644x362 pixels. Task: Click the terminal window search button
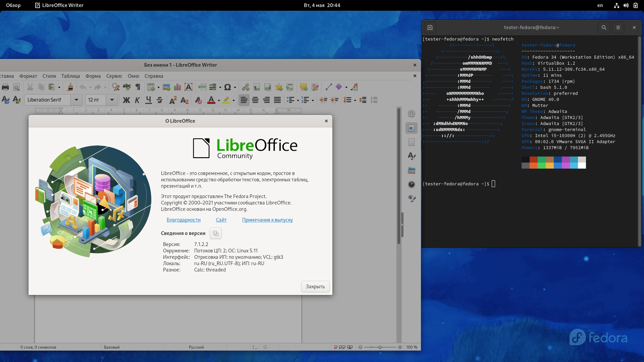click(x=604, y=27)
